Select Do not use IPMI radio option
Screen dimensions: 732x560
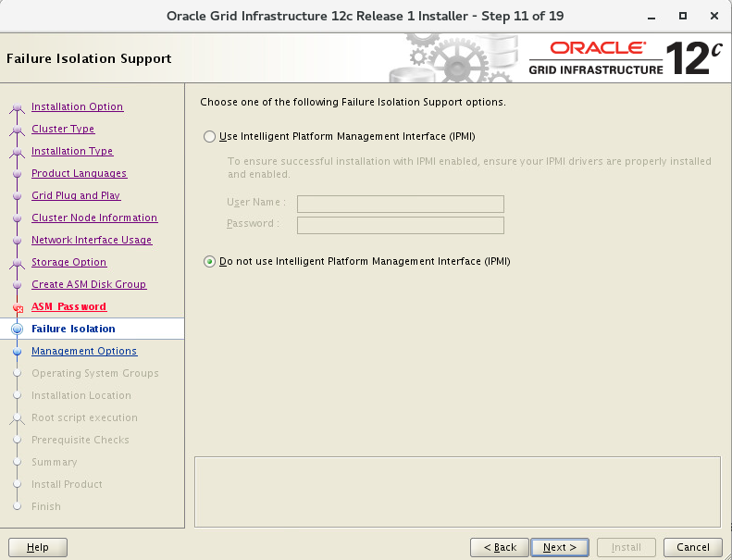[x=210, y=262]
